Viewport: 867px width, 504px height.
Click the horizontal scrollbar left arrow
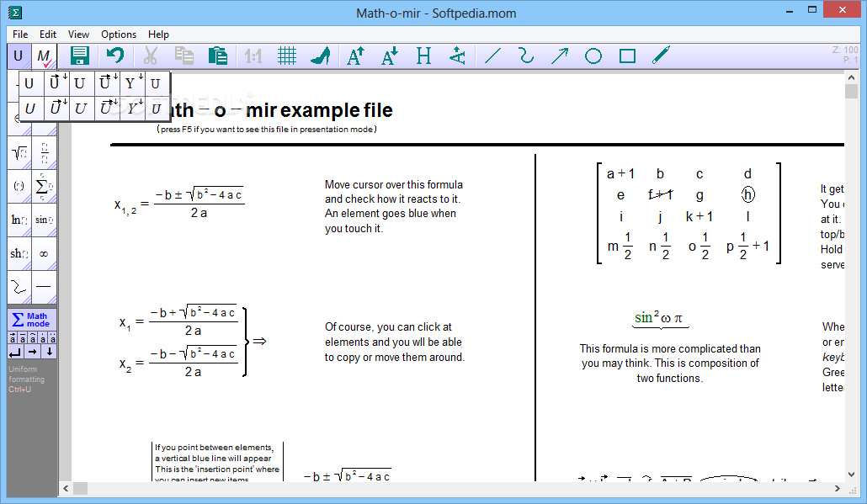tap(66, 489)
